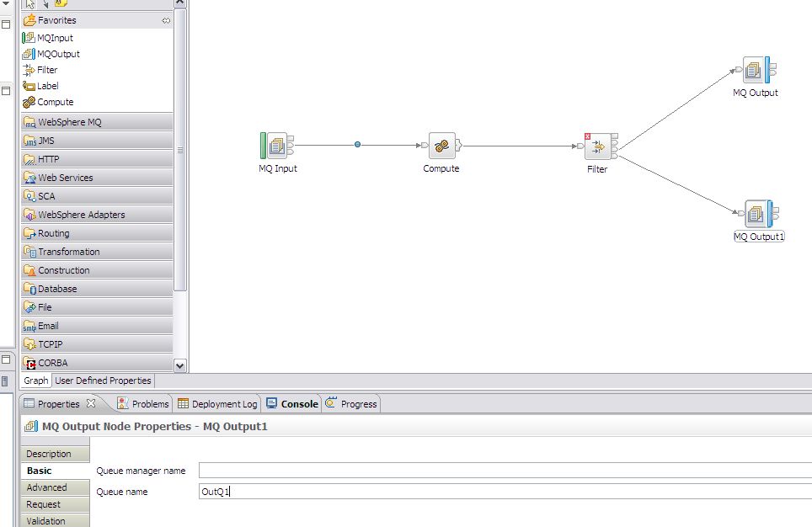Click the palette scroll down arrow

pos(179,365)
